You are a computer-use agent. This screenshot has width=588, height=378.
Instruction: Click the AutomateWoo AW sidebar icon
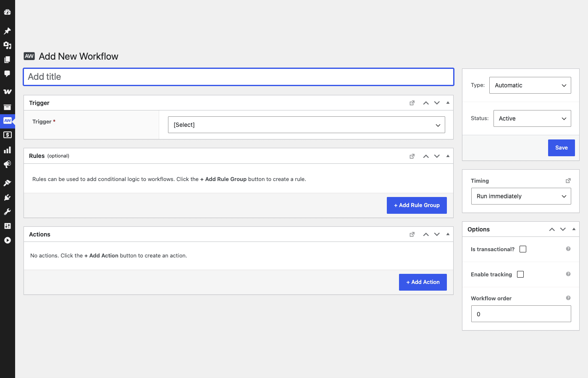click(7, 121)
